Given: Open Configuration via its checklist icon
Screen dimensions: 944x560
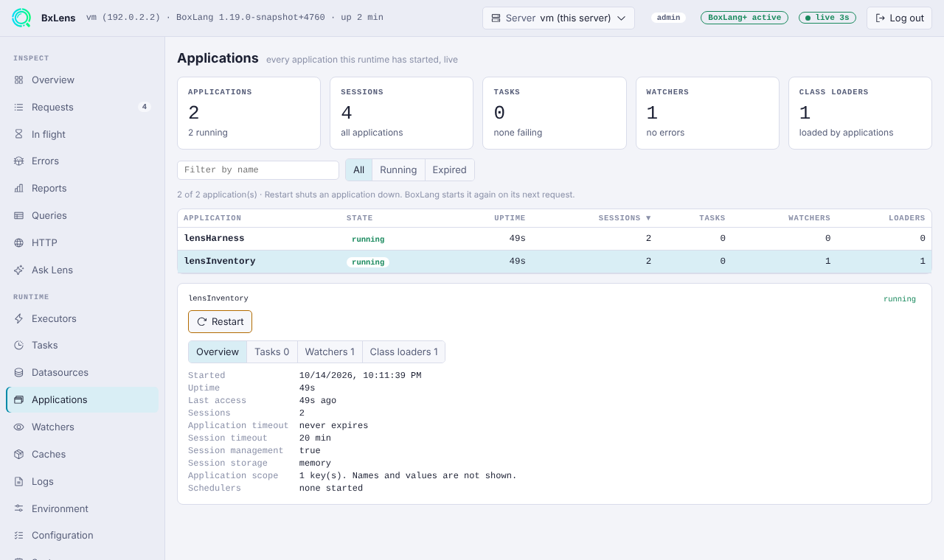Looking at the screenshot, I should pos(18,535).
